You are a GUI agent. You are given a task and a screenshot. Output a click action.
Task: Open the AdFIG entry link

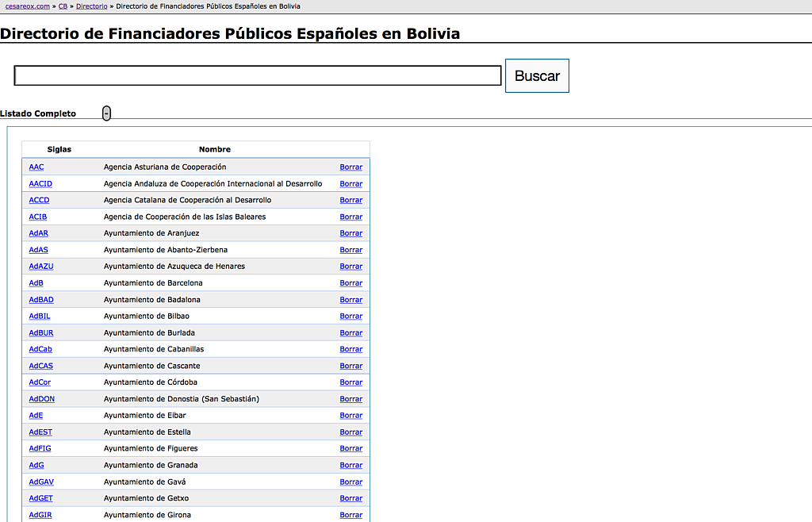tap(40, 448)
